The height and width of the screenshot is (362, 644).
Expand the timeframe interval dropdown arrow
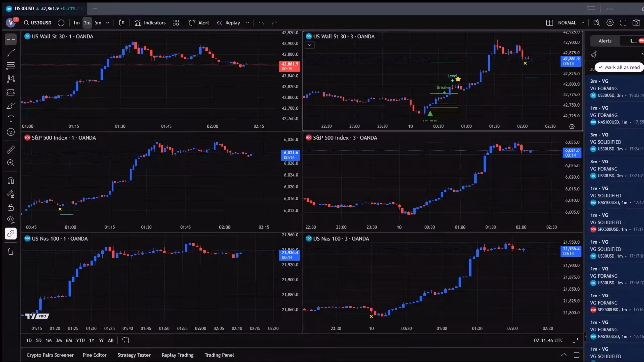pos(108,23)
